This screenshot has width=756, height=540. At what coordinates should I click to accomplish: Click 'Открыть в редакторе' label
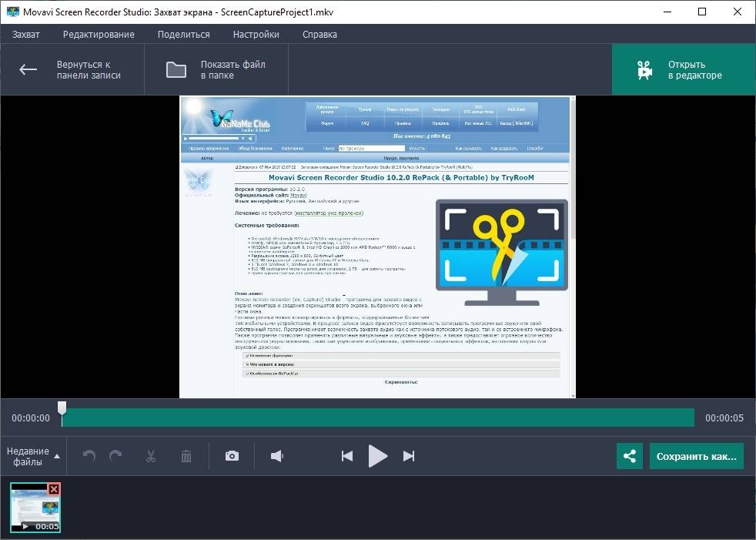[694, 69]
